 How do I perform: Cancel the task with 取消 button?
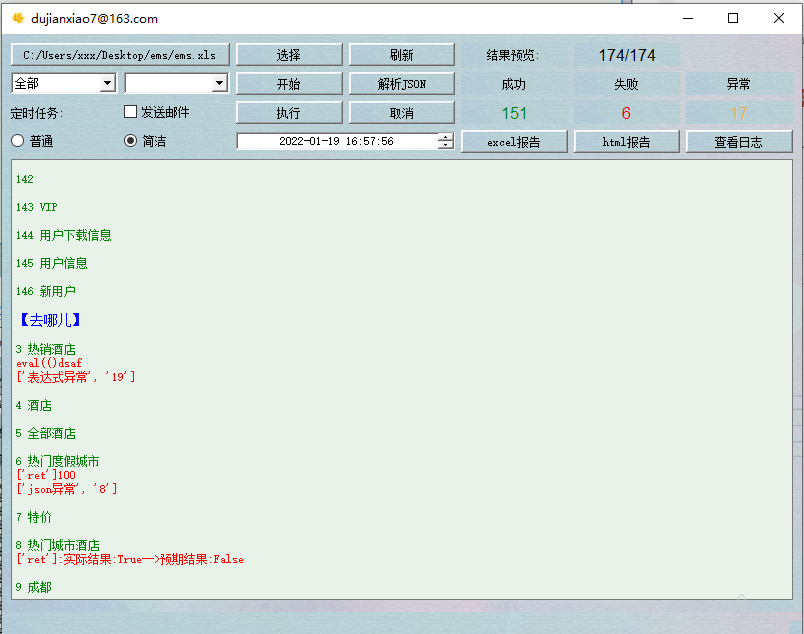coord(401,113)
